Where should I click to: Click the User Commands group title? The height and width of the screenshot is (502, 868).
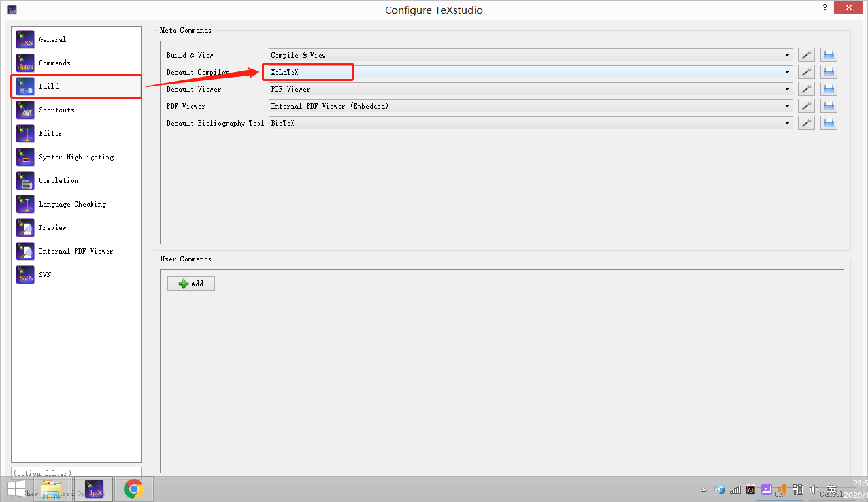[186, 259]
